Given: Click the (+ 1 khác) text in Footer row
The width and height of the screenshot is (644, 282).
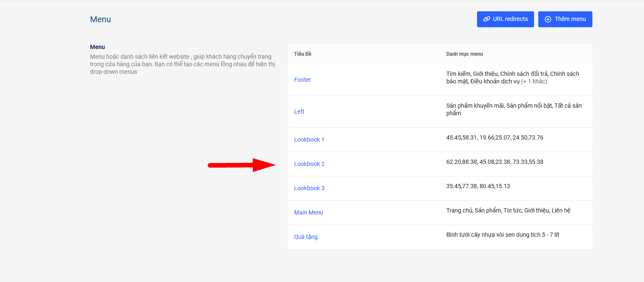Looking at the screenshot, I should 534,81.
